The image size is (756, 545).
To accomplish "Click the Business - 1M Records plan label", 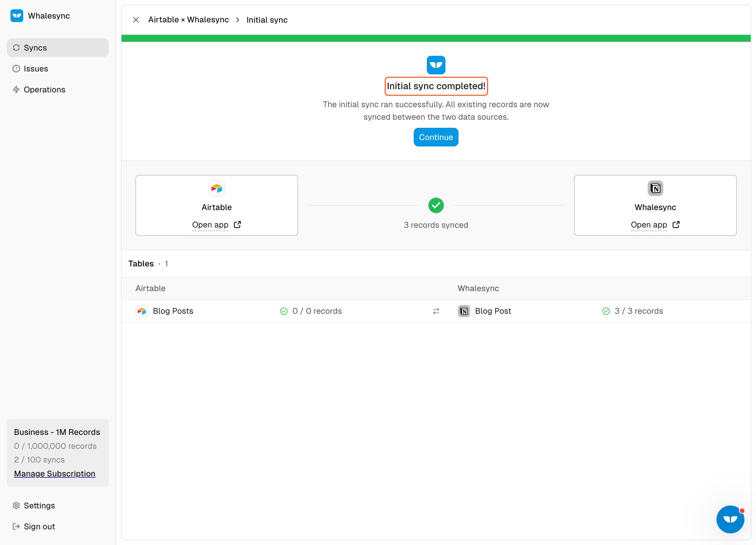I will pyautogui.click(x=57, y=432).
